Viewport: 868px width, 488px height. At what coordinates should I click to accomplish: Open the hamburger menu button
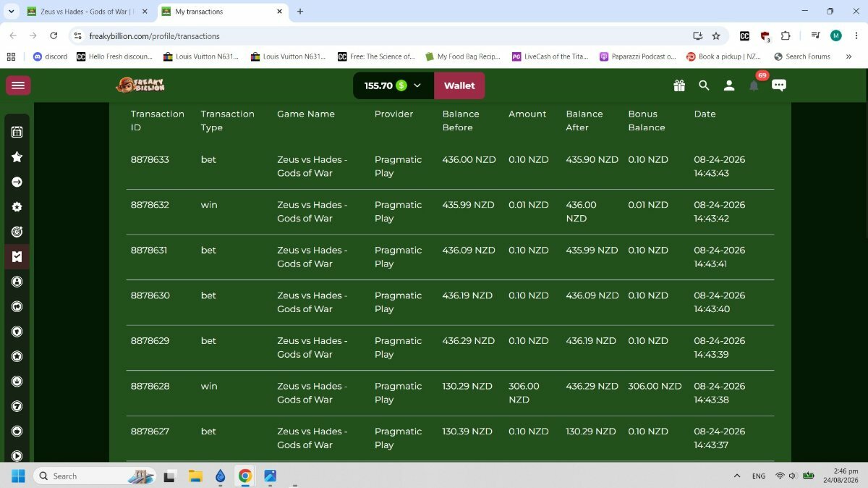point(18,85)
